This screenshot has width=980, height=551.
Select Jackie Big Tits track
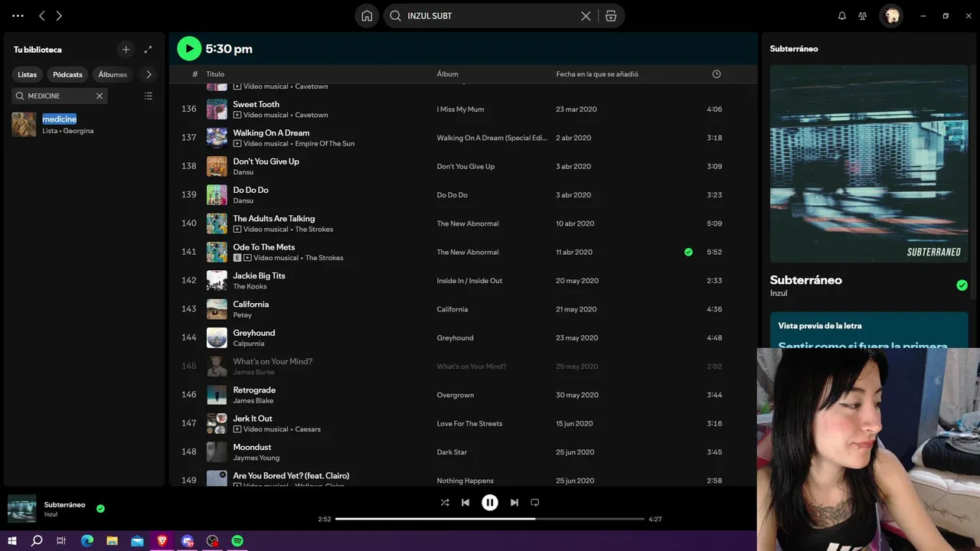click(260, 275)
